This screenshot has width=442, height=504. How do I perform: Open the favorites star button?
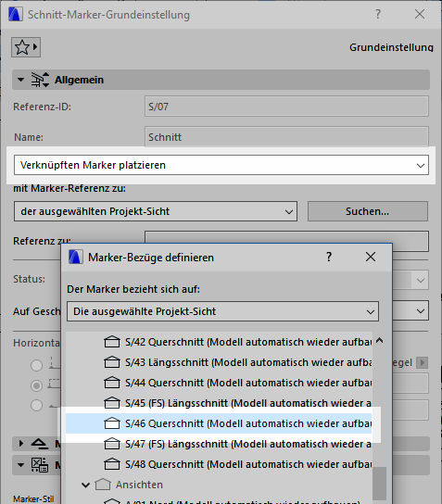point(26,47)
